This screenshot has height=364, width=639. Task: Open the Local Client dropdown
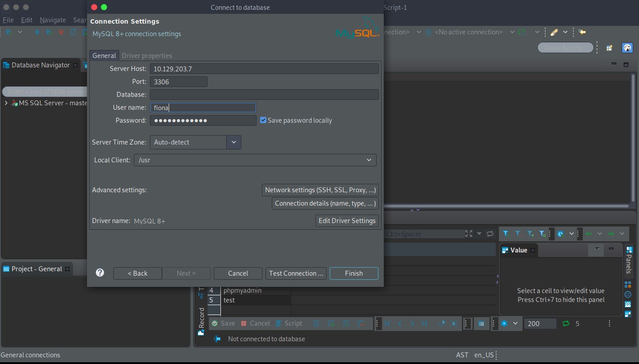point(369,160)
